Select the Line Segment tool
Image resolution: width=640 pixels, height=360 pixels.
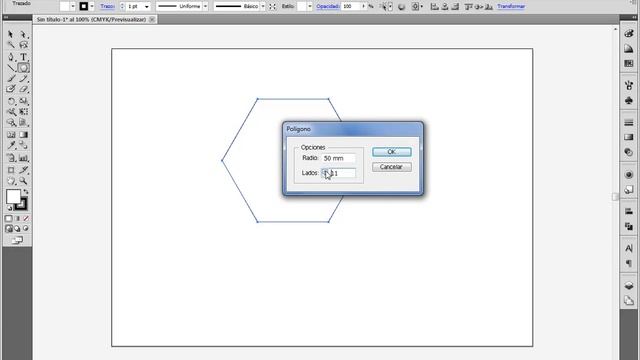click(x=11, y=68)
